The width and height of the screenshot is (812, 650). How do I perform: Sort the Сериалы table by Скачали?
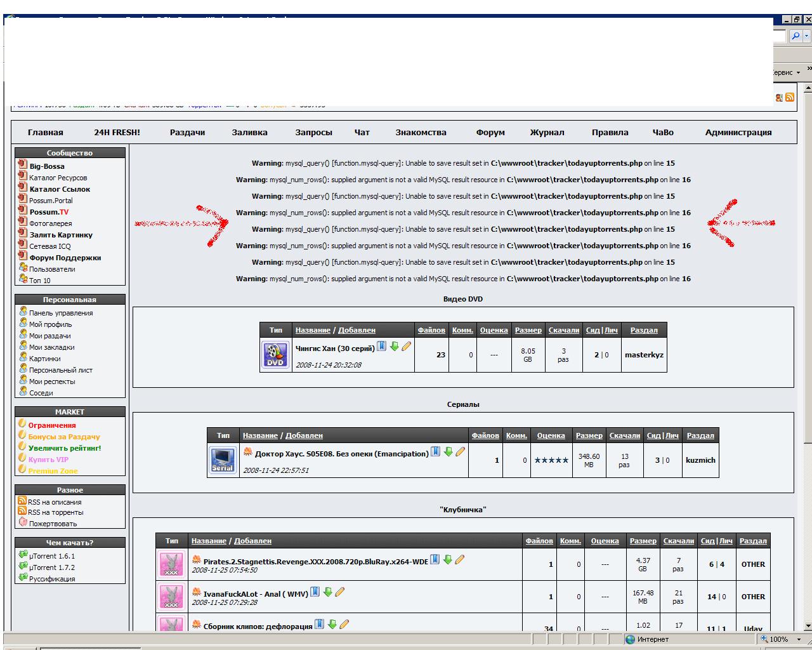(x=625, y=435)
